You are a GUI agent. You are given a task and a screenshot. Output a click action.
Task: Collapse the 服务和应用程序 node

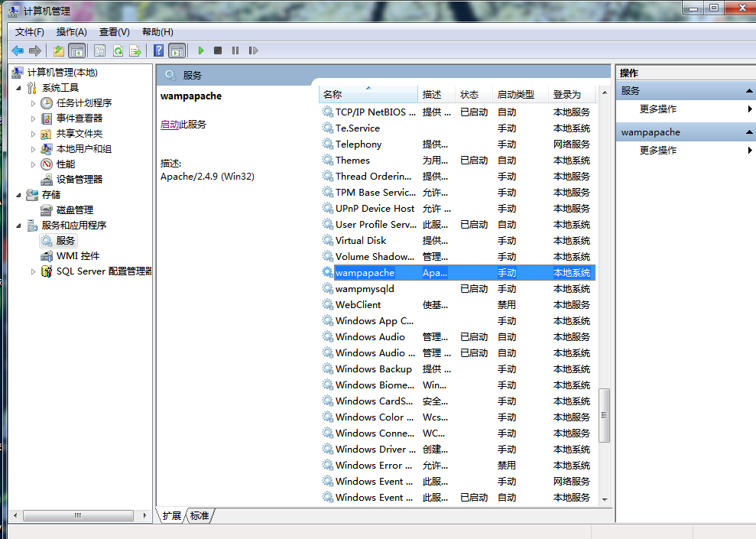click(19, 226)
